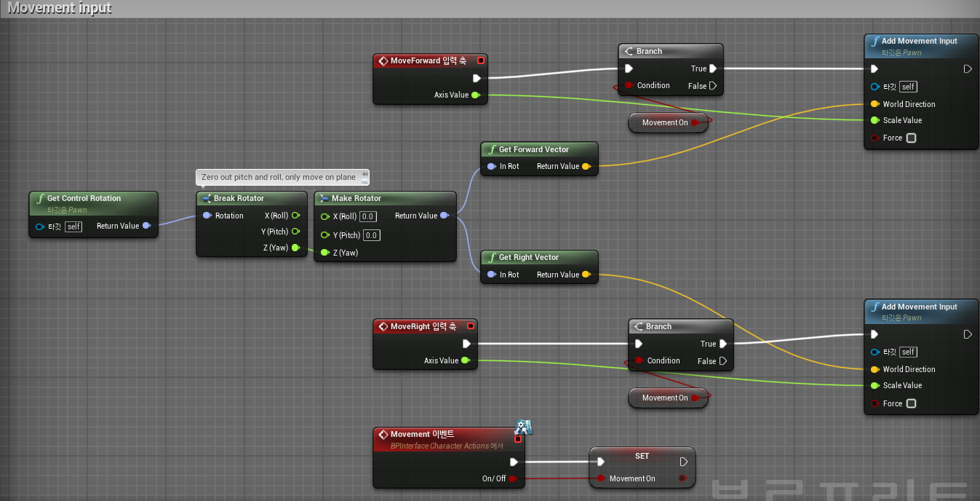
Task: Click Movement event's On/Off output pin
Action: (x=512, y=478)
